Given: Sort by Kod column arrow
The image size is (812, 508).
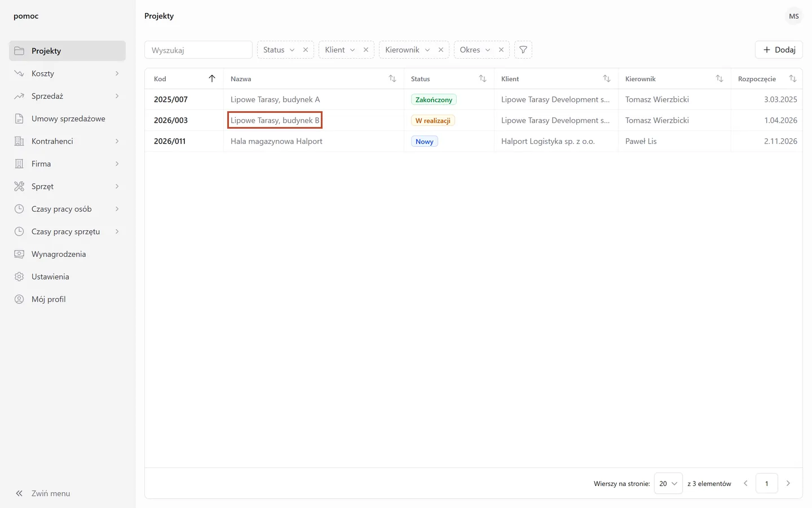Looking at the screenshot, I should coord(212,78).
